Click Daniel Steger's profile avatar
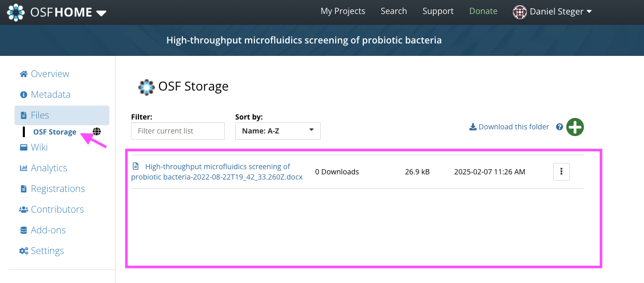Viewport: 644px width, 283px height. [520, 12]
